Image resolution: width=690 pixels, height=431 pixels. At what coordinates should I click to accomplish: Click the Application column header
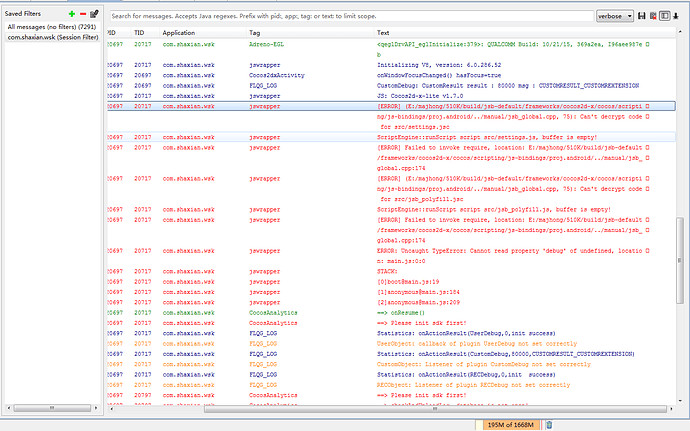pos(180,33)
